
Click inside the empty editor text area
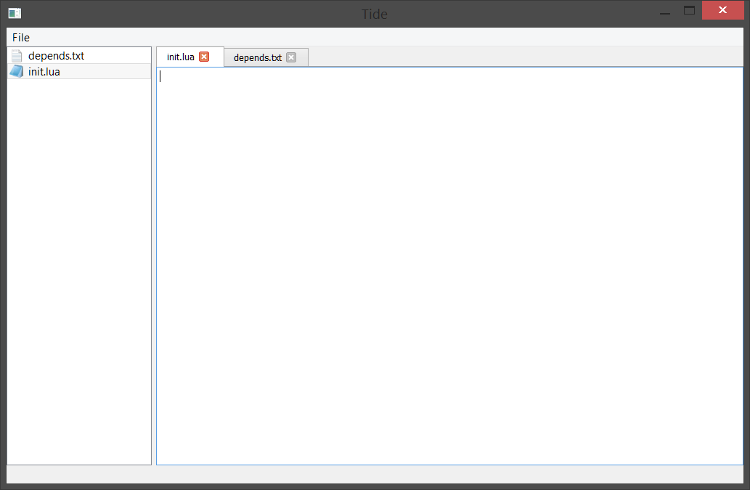tap(450, 266)
